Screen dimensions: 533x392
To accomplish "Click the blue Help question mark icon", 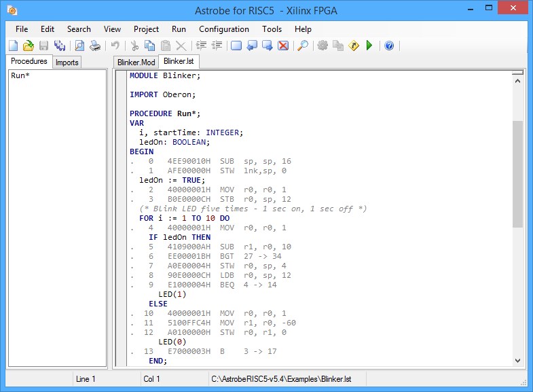I will point(389,46).
